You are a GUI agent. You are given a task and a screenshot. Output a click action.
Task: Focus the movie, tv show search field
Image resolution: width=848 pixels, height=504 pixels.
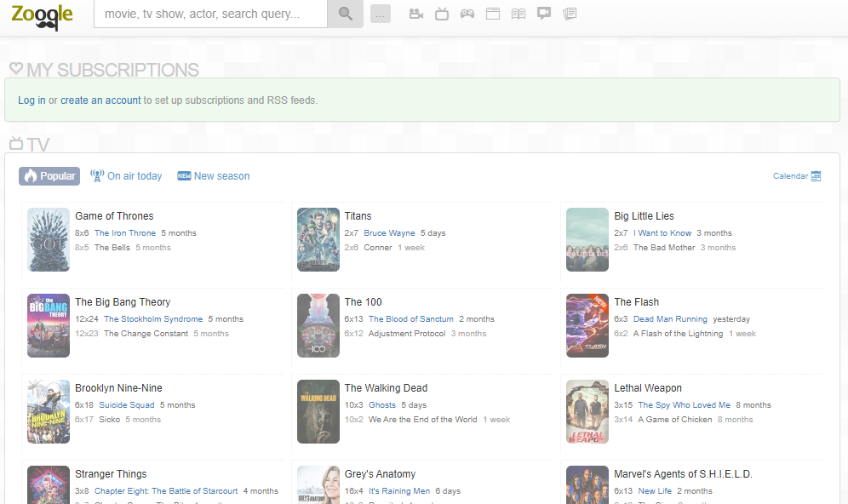click(x=210, y=14)
